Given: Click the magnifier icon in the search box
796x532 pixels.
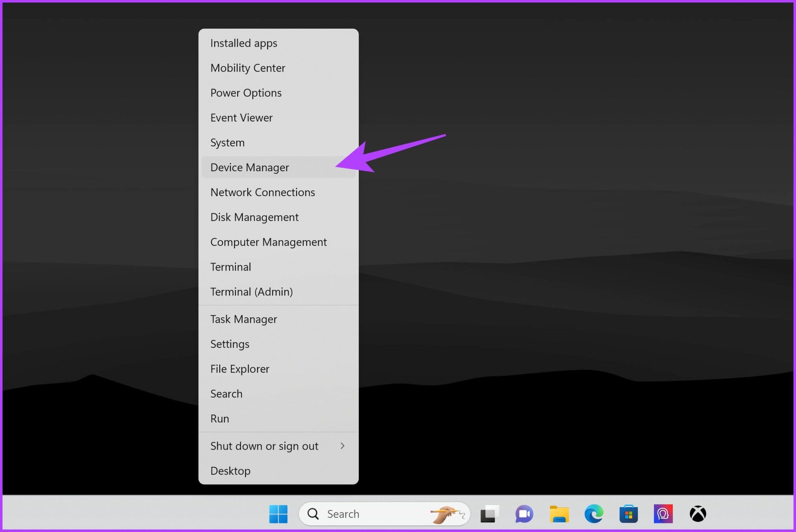Looking at the screenshot, I should click(x=313, y=514).
